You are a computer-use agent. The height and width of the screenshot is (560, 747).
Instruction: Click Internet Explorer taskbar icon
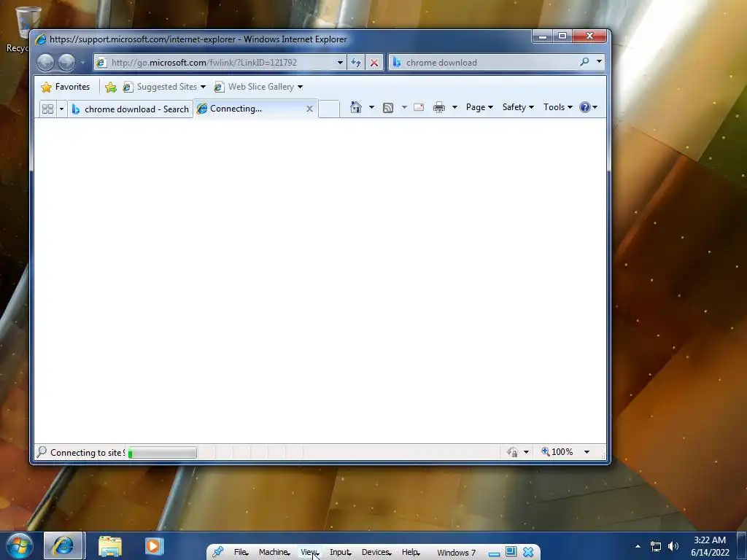(x=63, y=545)
